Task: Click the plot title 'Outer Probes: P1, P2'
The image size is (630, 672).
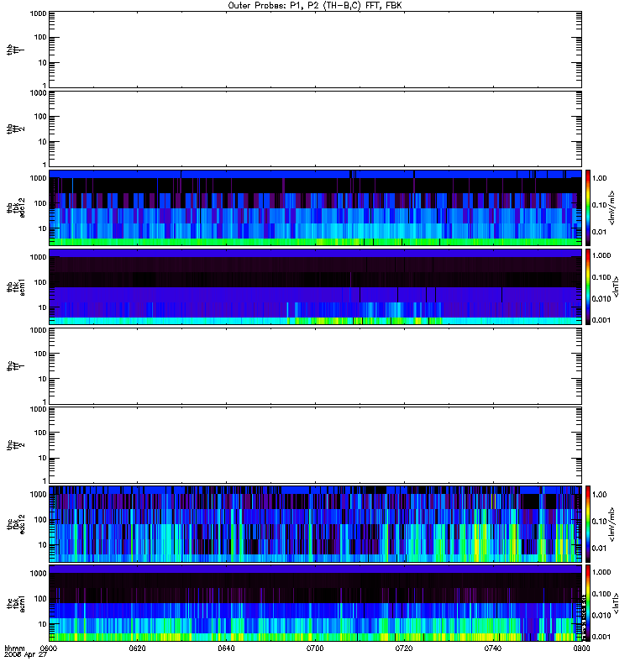Action: click(x=274, y=6)
